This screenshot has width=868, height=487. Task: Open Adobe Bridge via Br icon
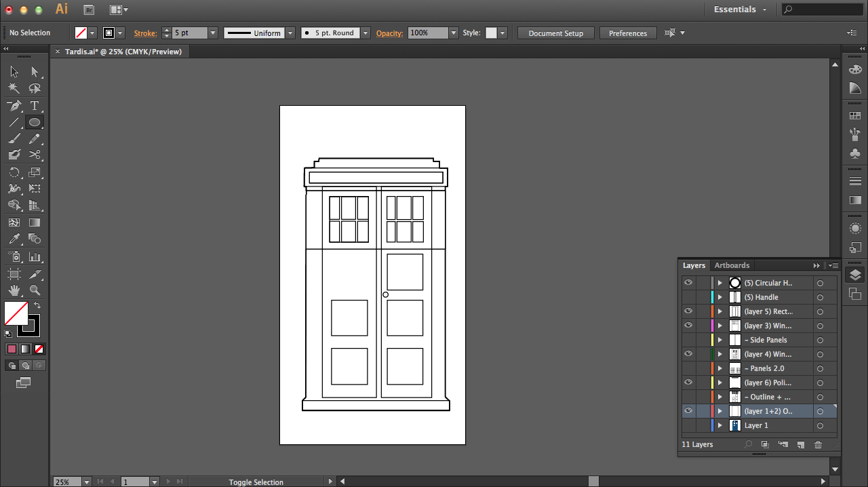(89, 9)
